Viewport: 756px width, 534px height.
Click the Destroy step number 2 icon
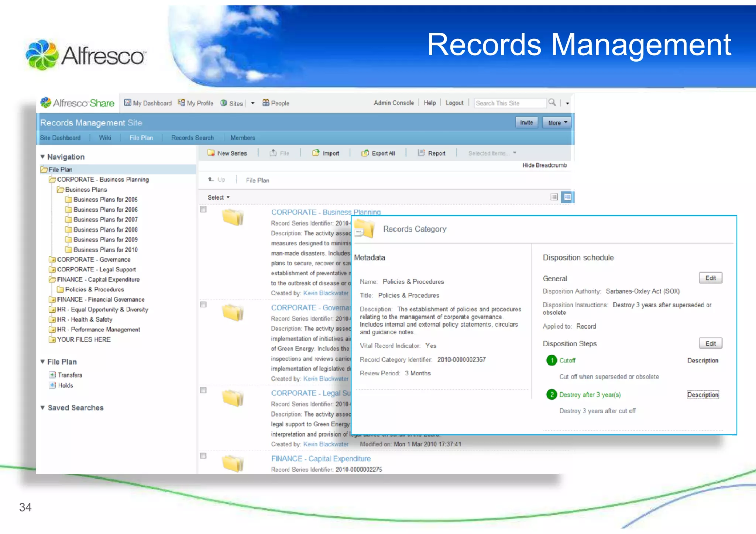(552, 395)
